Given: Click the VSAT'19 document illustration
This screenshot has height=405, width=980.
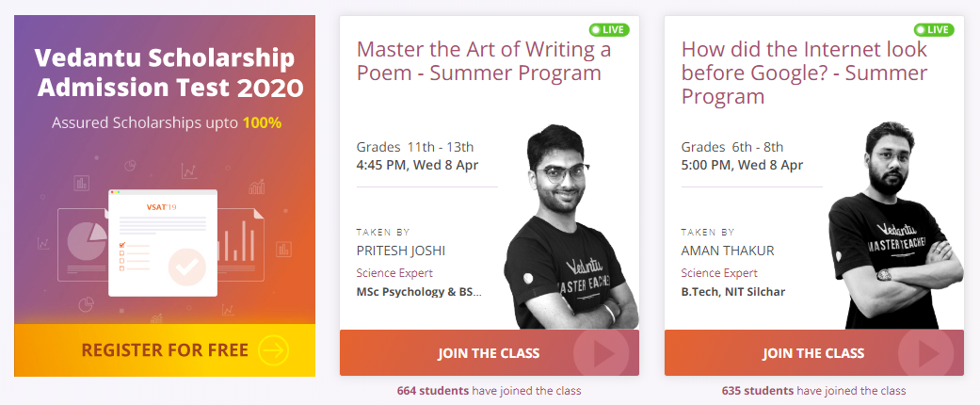Looking at the screenshot, I should [163, 242].
